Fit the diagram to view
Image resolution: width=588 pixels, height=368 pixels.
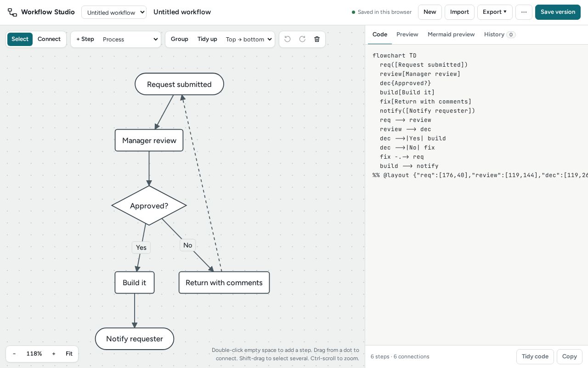click(69, 354)
